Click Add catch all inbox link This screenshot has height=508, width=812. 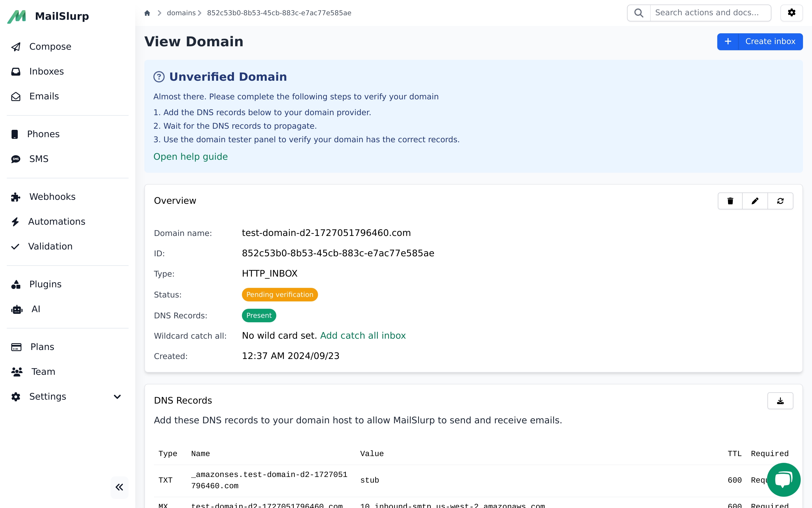click(363, 336)
